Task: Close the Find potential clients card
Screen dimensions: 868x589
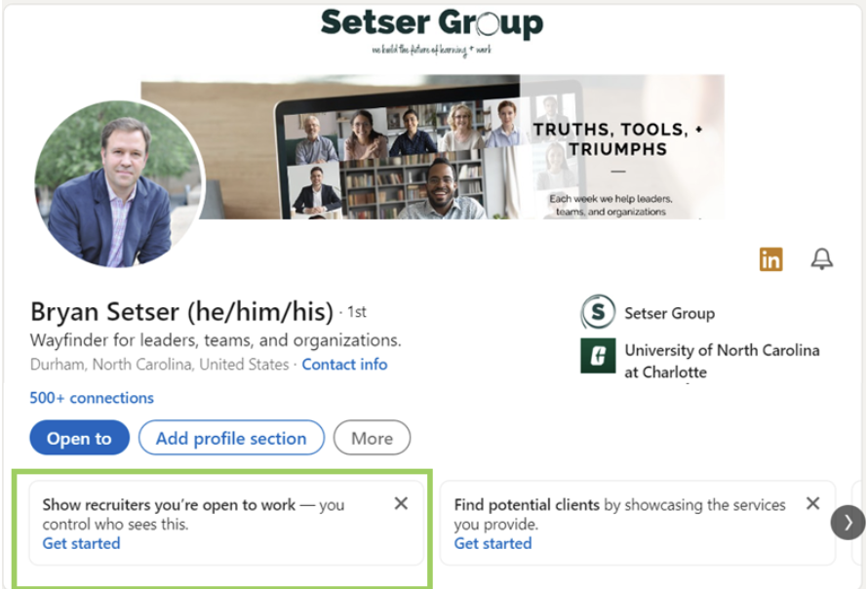Action: tap(812, 503)
